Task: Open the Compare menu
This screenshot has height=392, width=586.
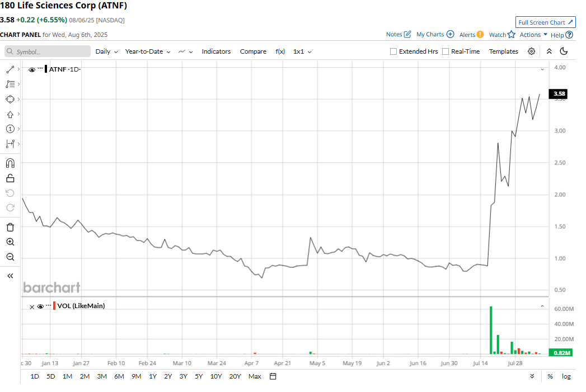Action: (x=253, y=51)
